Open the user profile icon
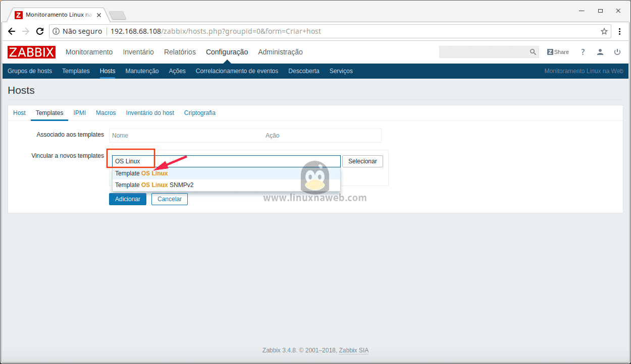 click(x=600, y=52)
